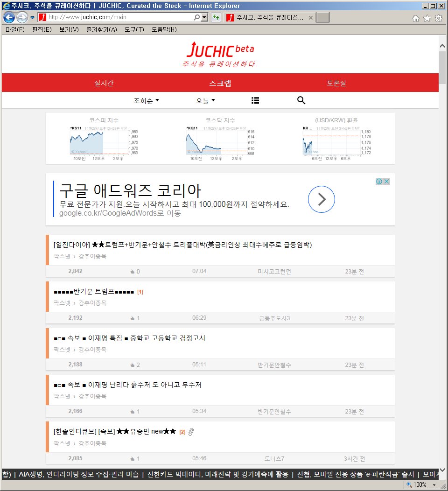Click author 미치고고런던
Image resolution: width=448 pixels, height=491 pixels.
click(x=274, y=272)
